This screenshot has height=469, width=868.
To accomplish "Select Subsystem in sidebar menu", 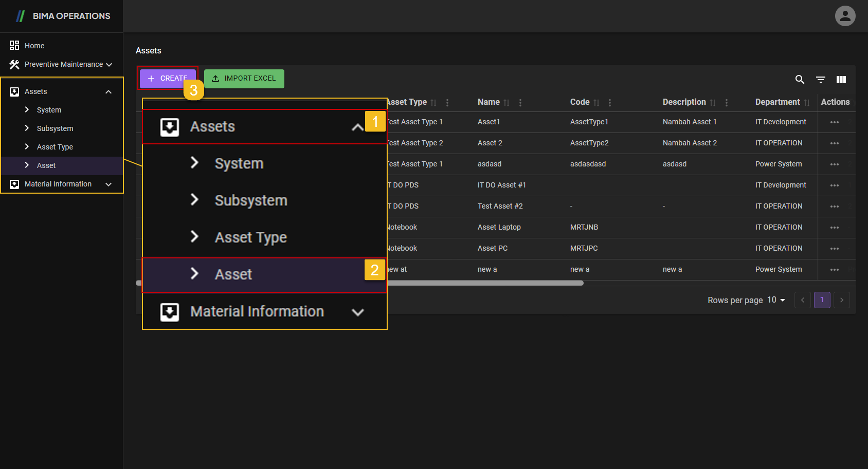I will [x=55, y=128].
